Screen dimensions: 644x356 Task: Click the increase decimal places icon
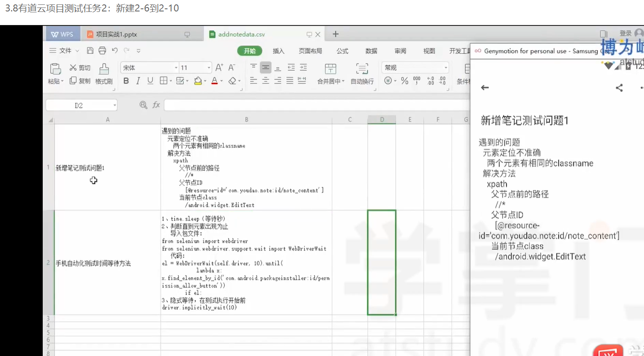click(x=431, y=81)
